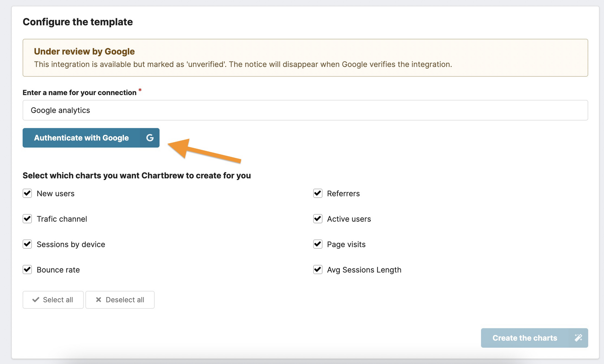Click the red asterisk next to the connection label

click(140, 91)
